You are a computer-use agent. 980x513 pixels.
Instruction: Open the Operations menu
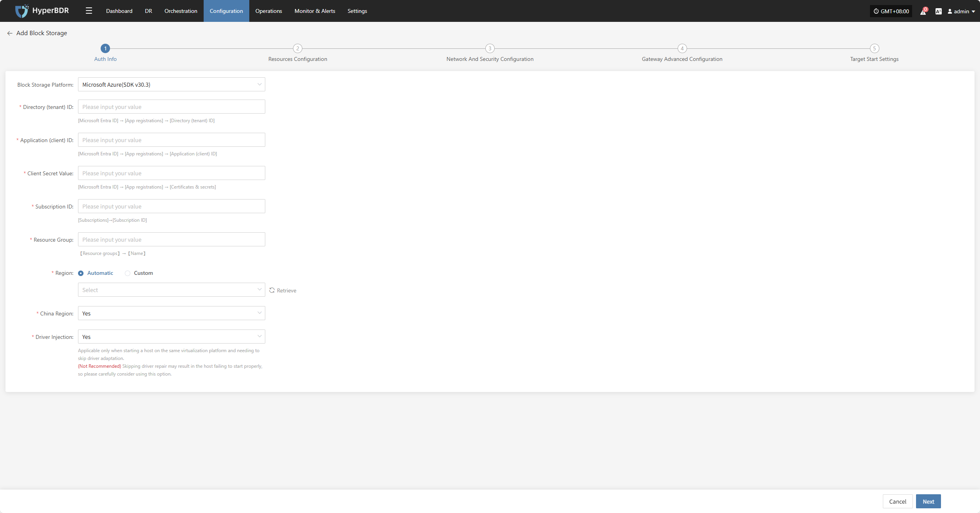click(269, 11)
